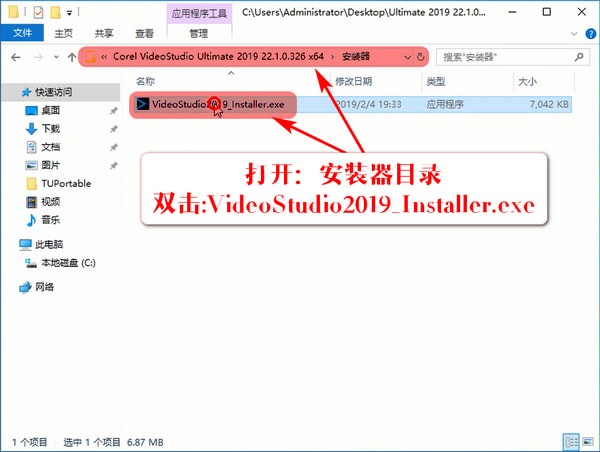Click the address bar folder icon

coord(91,57)
